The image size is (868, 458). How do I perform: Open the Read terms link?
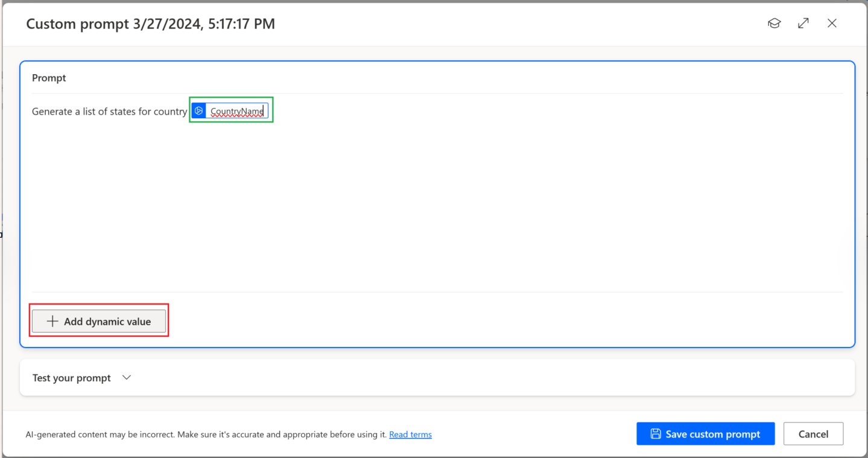[410, 434]
